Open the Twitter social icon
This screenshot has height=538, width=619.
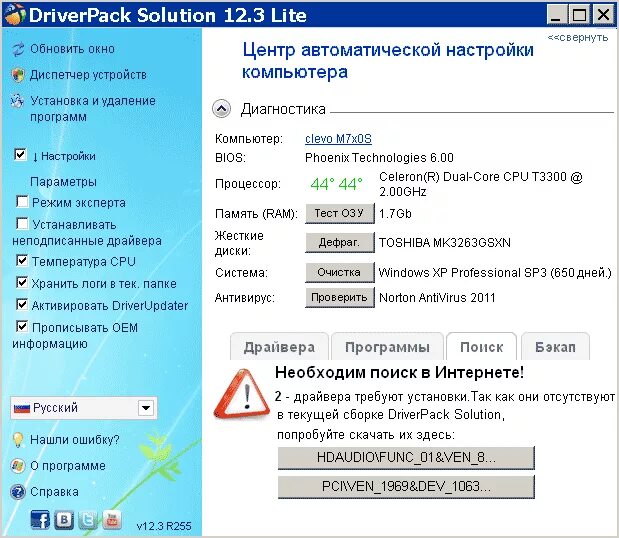click(x=88, y=520)
